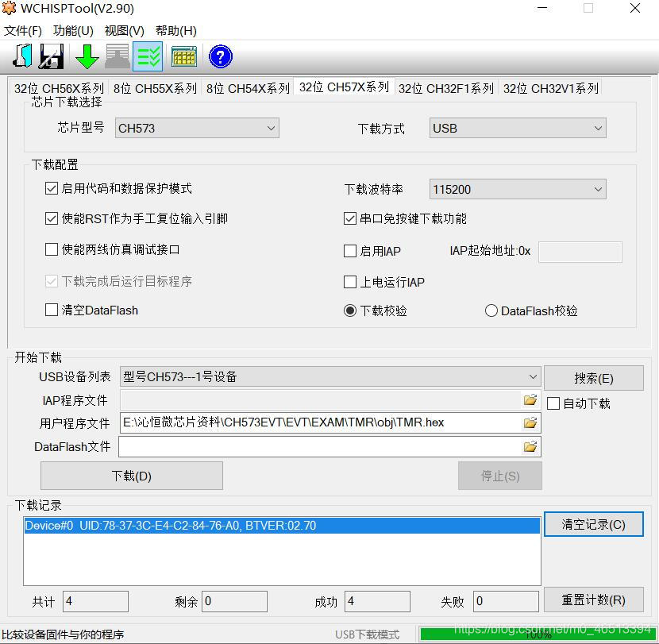Click the 共计 count field
The image size is (659, 644).
[x=95, y=601]
